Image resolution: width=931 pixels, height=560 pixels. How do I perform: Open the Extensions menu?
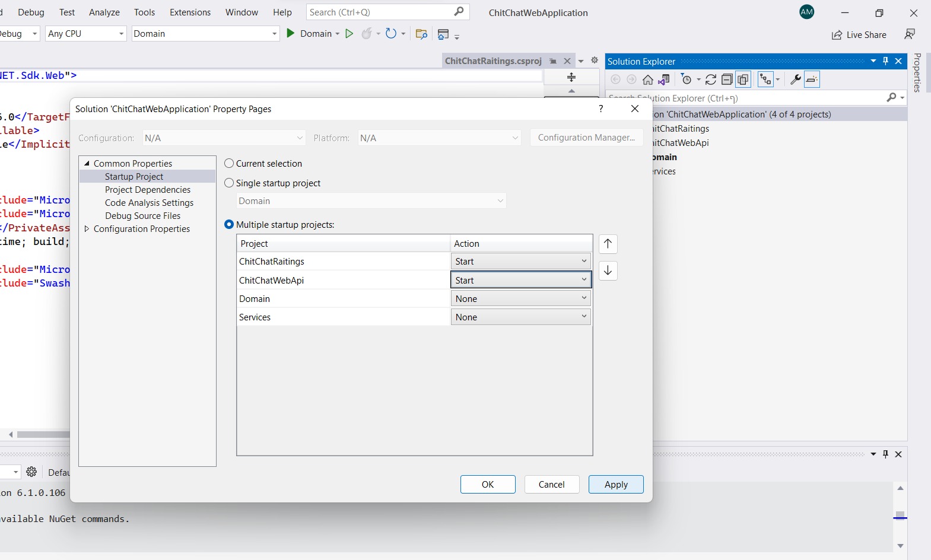(x=190, y=12)
